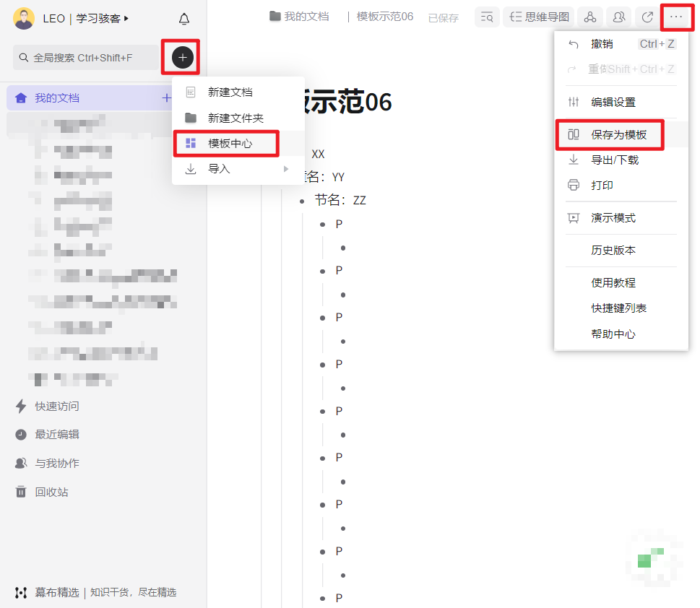Viewport: 700px width, 608px height.
Task: Click the 最近编辑 clock icon
Action: click(21, 435)
